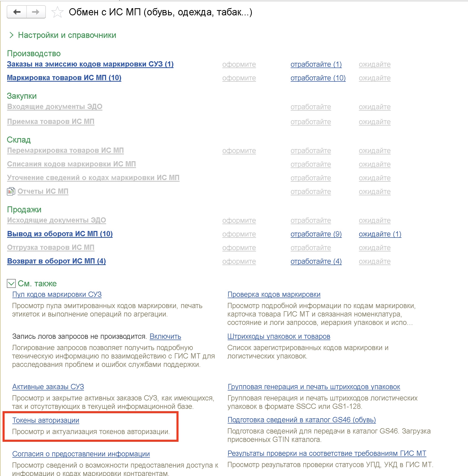This screenshot has width=468, height=476.
Task: Open Проверка кодов маркировки
Action: click(274, 294)
